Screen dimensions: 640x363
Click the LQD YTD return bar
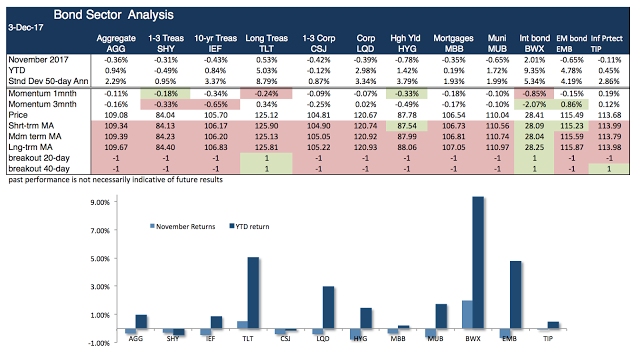[328, 307]
